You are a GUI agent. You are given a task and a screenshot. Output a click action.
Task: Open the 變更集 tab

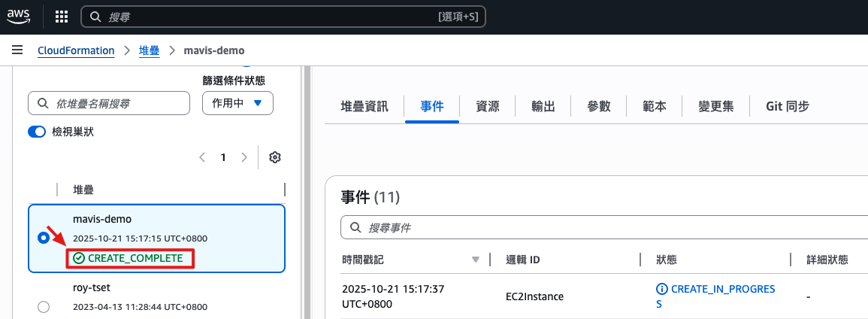715,106
